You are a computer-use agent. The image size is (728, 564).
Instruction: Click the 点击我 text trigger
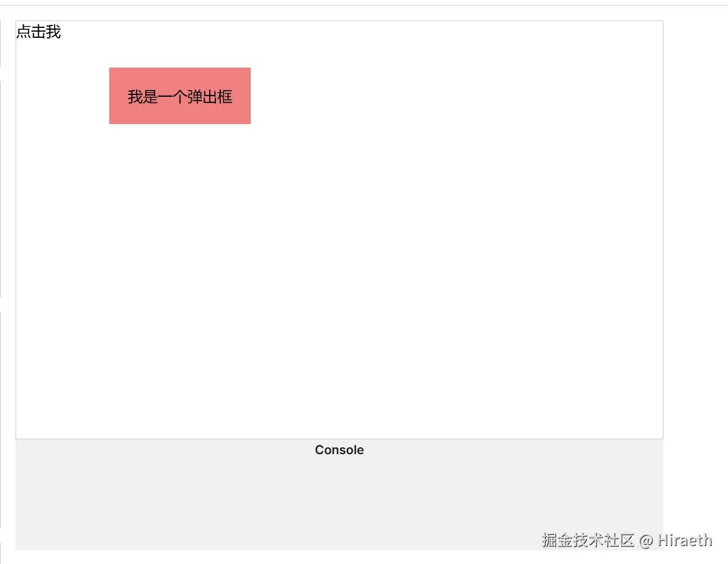pyautogui.click(x=38, y=32)
